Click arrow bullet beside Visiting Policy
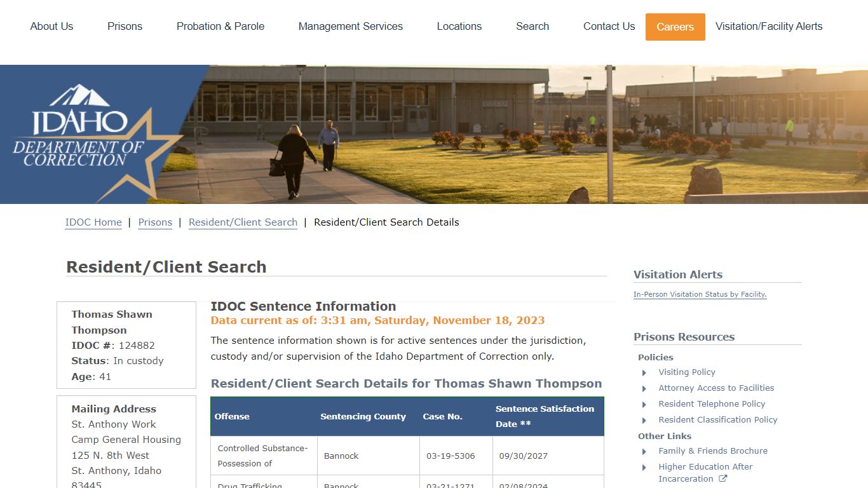Screen dimensions: 868x488 [x=644, y=373]
